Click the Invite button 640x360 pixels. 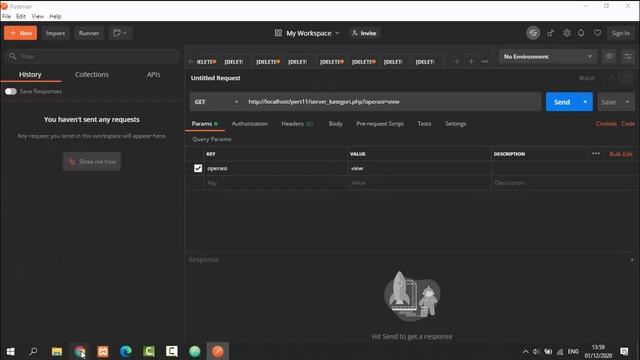pyautogui.click(x=364, y=33)
